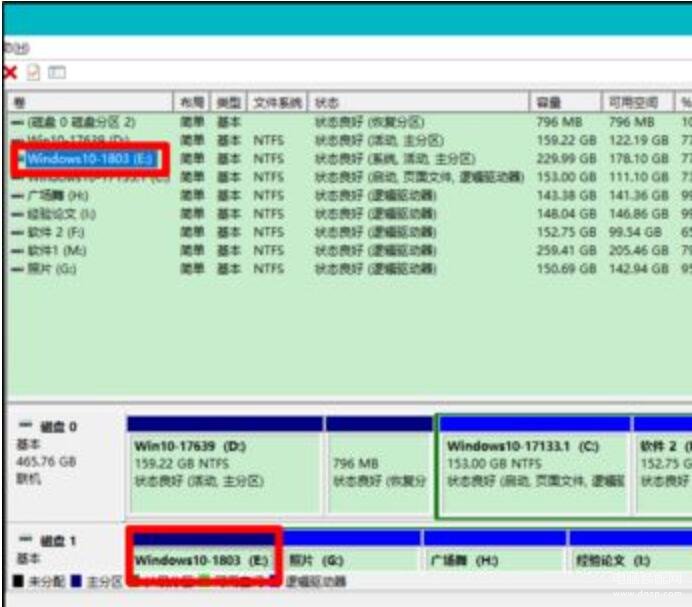Image resolution: width=692 pixels, height=607 pixels.
Task: Click the 卷 column header
Action: 90,103
